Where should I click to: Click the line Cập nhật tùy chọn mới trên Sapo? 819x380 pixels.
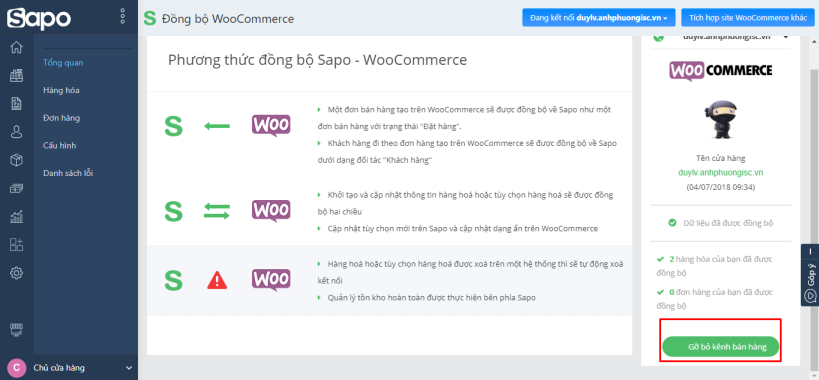pyautogui.click(x=462, y=229)
